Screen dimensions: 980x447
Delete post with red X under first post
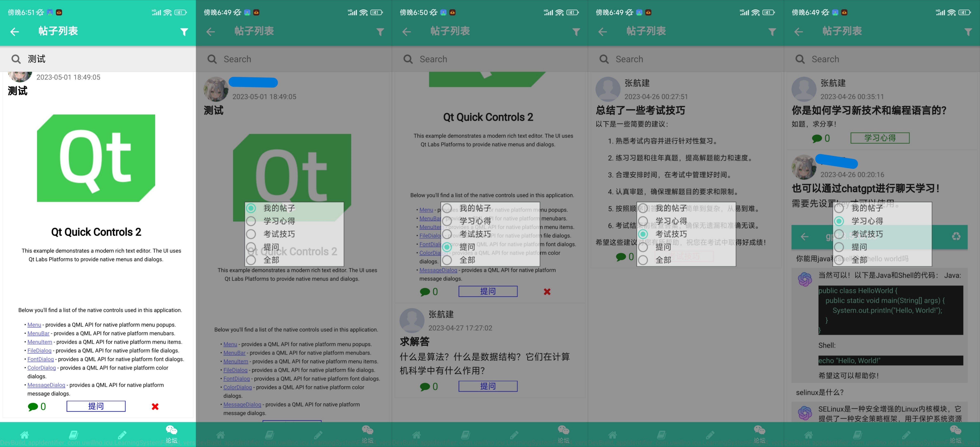[x=155, y=406]
